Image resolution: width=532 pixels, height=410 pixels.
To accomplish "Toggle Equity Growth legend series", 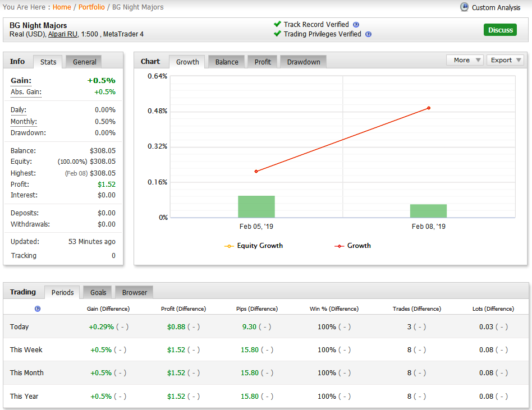I will (x=254, y=246).
